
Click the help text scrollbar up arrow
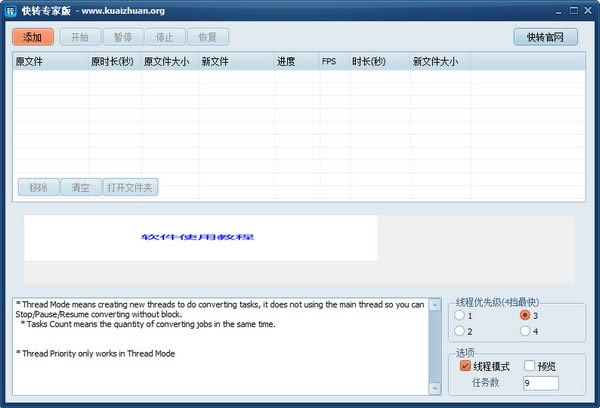[435, 305]
